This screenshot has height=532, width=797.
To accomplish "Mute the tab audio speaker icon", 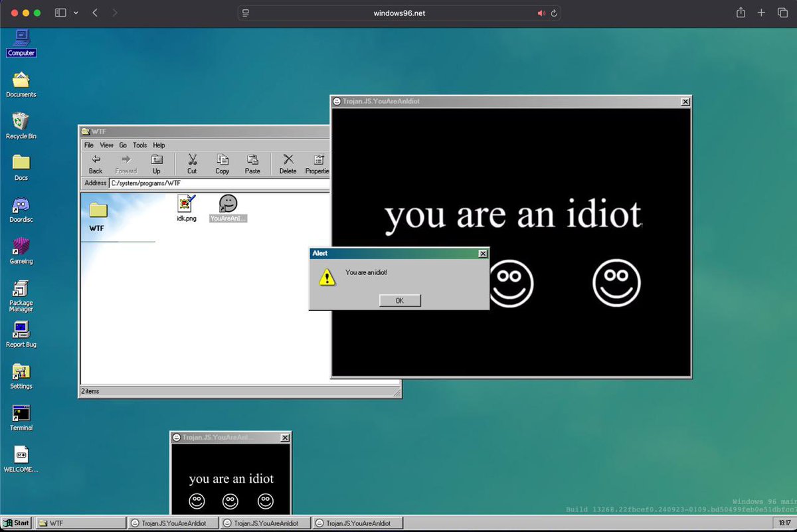I will coord(541,13).
